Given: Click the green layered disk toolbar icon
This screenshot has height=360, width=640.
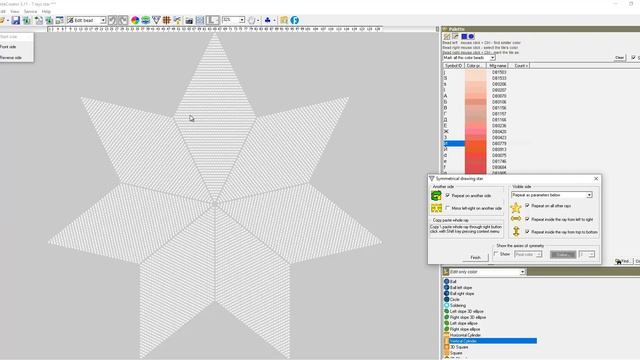Looking at the screenshot, I should pos(146,20).
